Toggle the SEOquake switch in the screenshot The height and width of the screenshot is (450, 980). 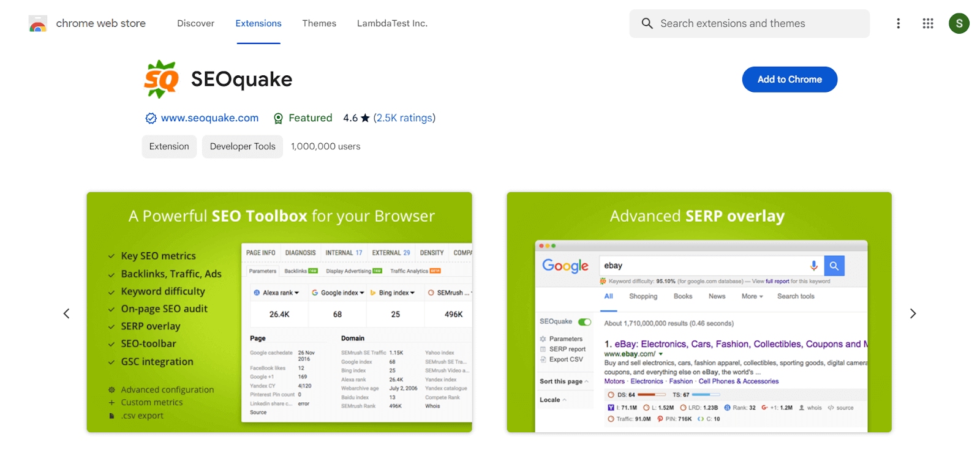(x=584, y=322)
